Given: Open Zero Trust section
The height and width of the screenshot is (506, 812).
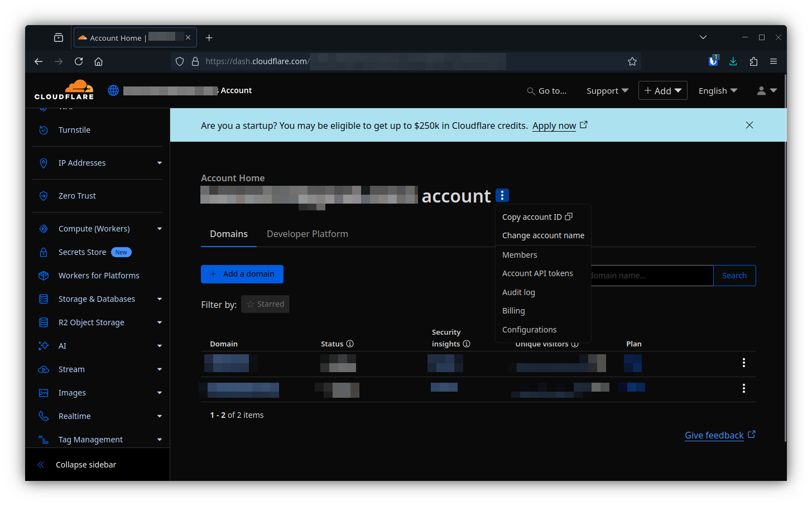Looking at the screenshot, I should [77, 196].
